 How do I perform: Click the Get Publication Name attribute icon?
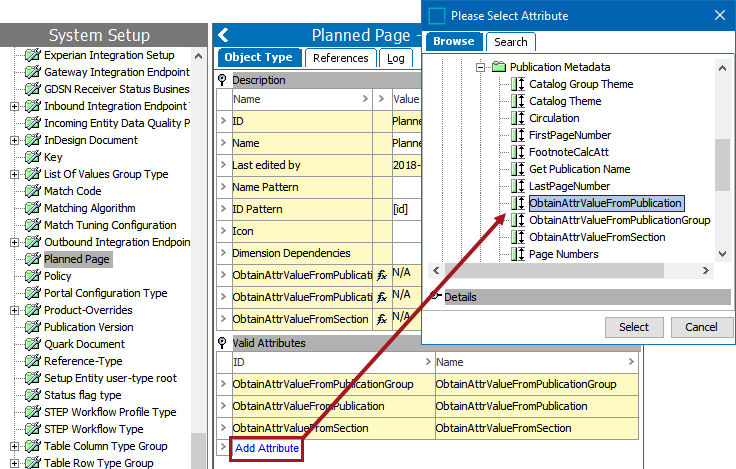tap(518, 169)
